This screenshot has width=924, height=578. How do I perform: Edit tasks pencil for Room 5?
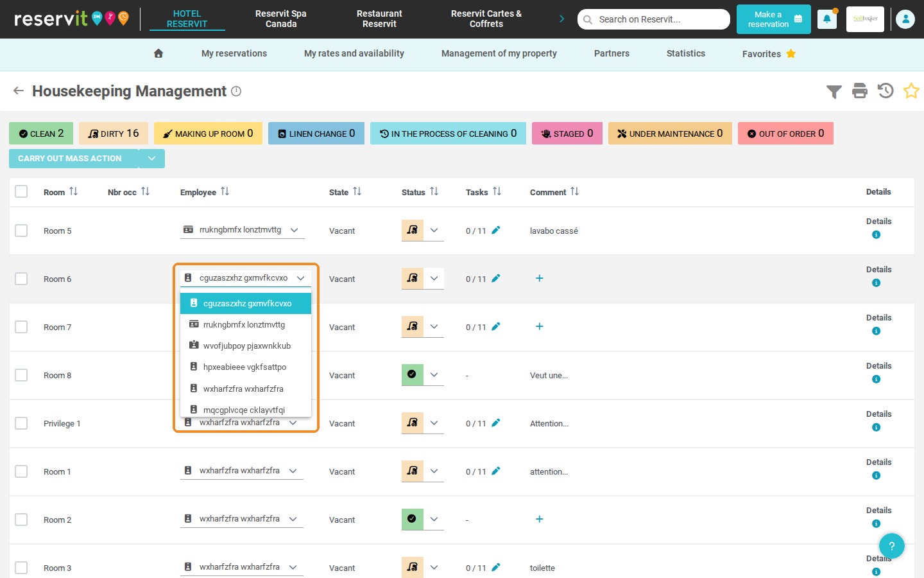pyautogui.click(x=495, y=231)
